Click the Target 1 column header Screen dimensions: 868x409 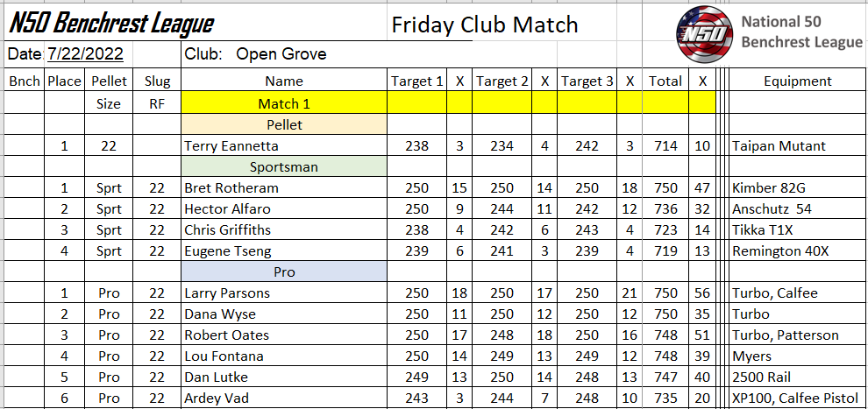pos(416,81)
